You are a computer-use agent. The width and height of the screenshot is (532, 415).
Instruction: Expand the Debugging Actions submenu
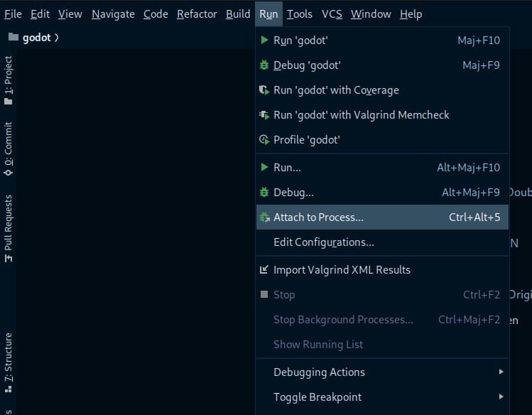pos(382,372)
